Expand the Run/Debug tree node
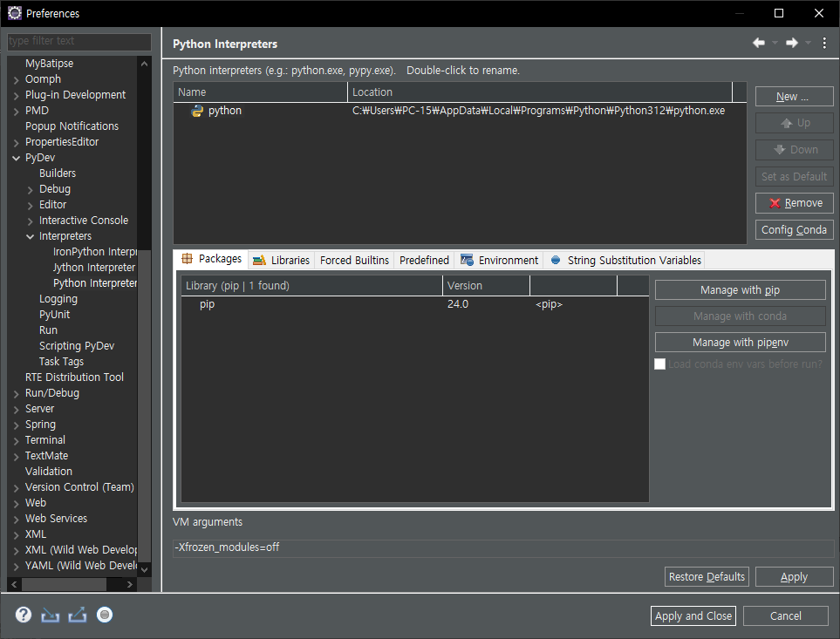The width and height of the screenshot is (840, 639). 16,394
